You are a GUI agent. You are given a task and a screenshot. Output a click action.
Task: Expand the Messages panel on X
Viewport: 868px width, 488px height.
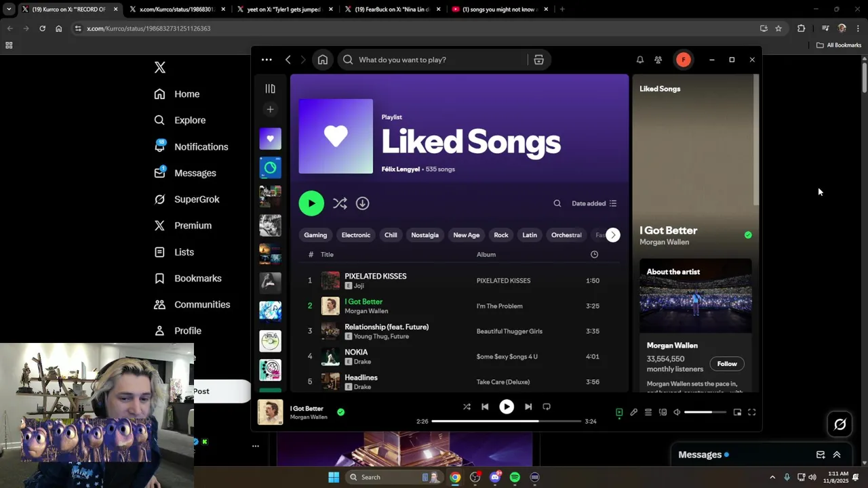tap(837, 455)
